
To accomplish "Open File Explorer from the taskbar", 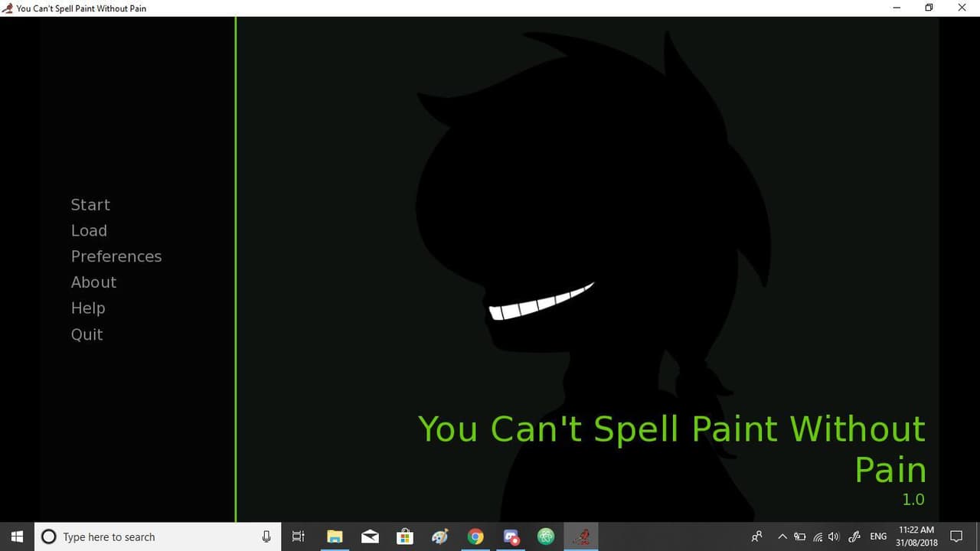I will pos(335,536).
